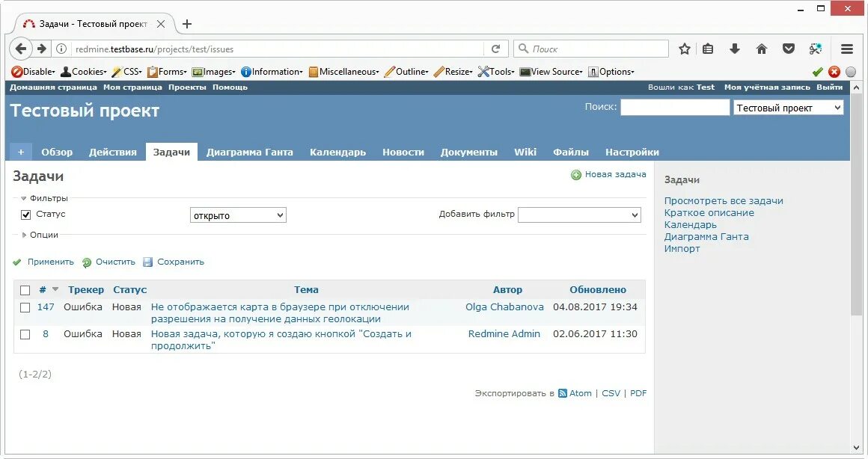Click the Сохранить save disk icon

(x=147, y=262)
